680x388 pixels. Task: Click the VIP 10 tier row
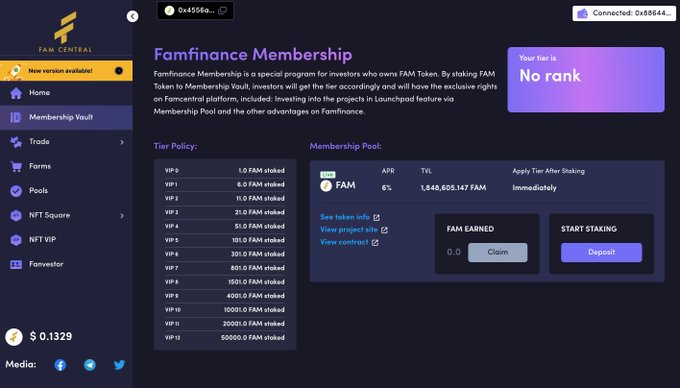225,310
